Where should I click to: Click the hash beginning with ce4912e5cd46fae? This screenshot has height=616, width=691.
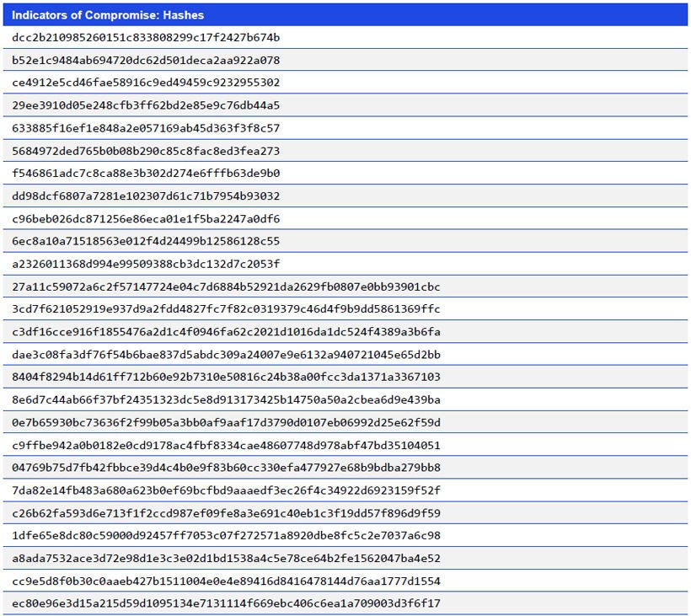[147, 83]
